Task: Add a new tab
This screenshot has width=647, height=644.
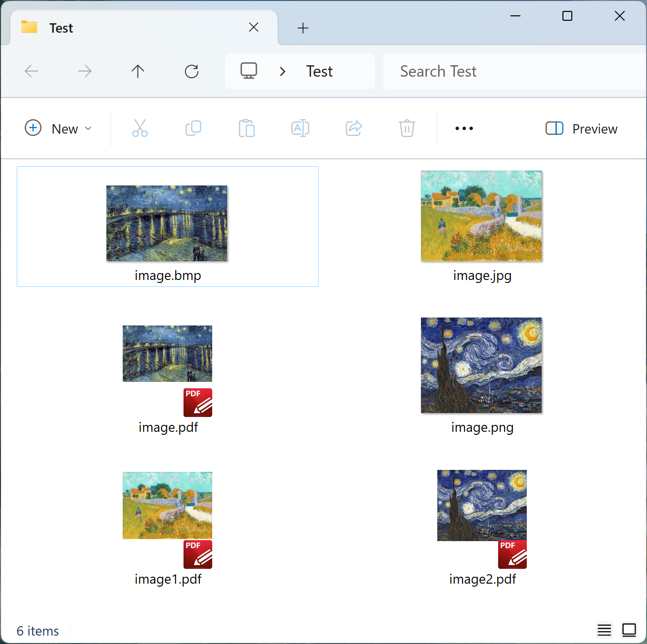Action: tap(303, 28)
